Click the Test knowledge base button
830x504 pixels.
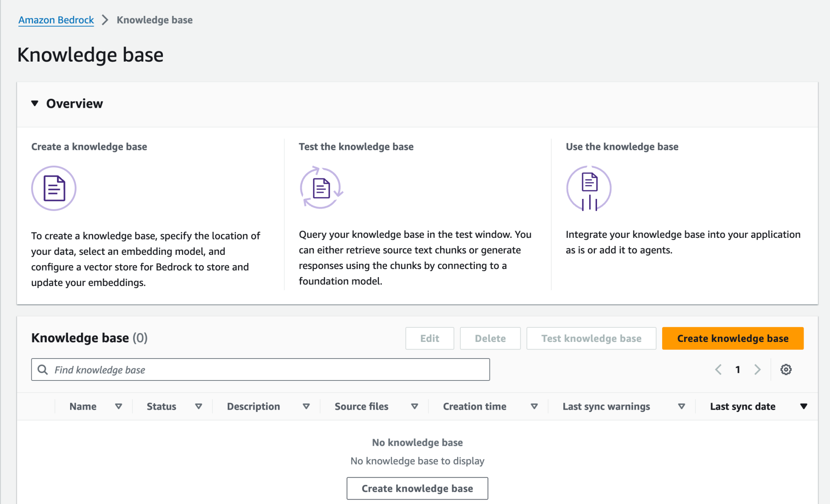[x=591, y=338]
